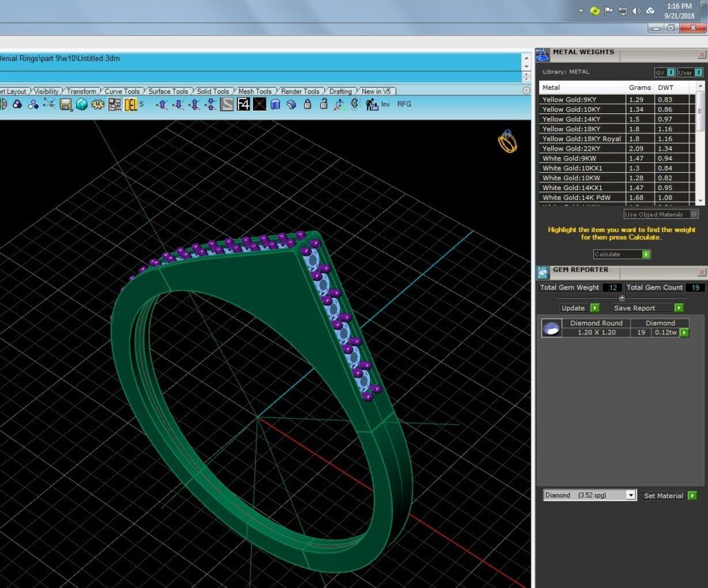Select the Yellow Gold:22KY row
The image size is (708, 588).
(x=617, y=149)
